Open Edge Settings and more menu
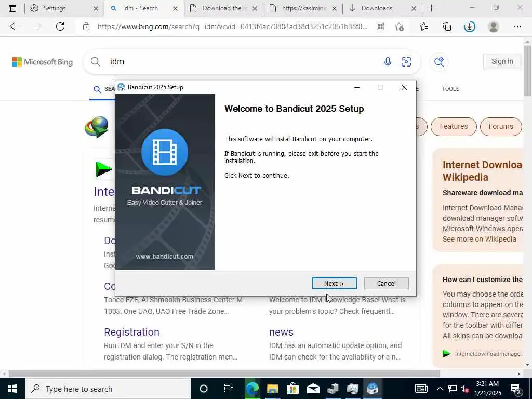The width and height of the screenshot is (532, 399). [517, 26]
